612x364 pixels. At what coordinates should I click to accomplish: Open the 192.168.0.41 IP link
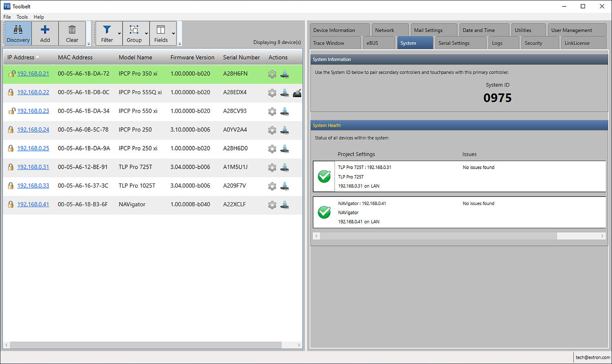coord(33,204)
